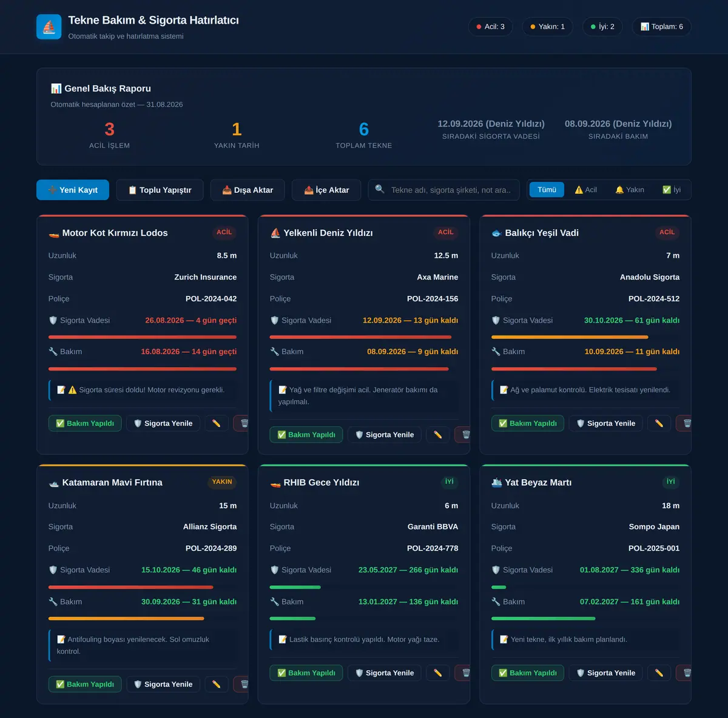Viewport: 728px width, 718px height.
Task: Click Axa Marine insurer text
Action: 437,277
